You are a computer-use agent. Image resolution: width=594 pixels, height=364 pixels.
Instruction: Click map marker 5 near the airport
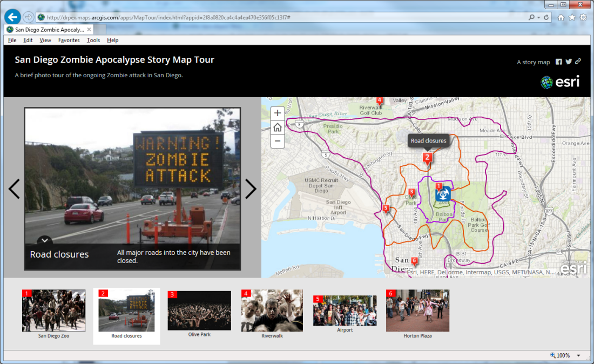[386, 208]
